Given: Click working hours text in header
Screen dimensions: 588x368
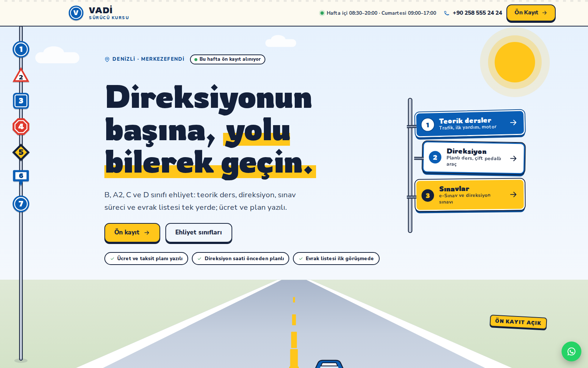Looking at the screenshot, I should click(381, 13).
